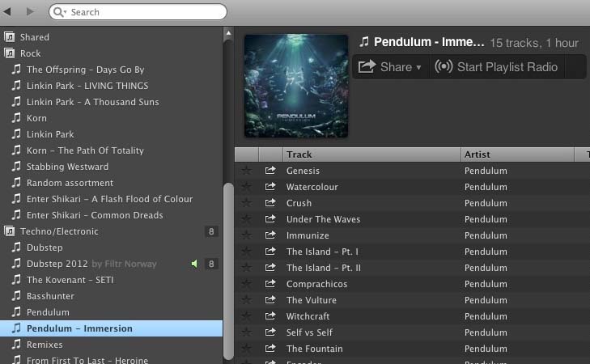Screen dimensions: 590x364
Task: Share The Vulture via its share icon
Action: pyautogui.click(x=270, y=300)
